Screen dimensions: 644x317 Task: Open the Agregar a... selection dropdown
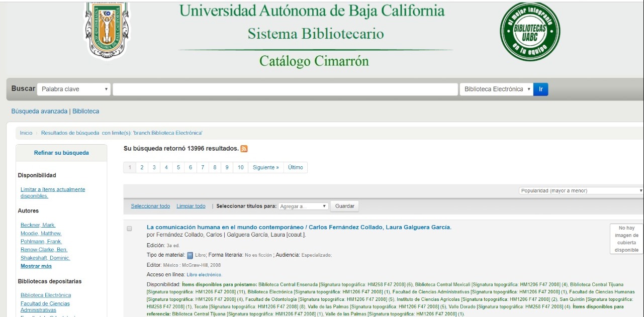(303, 206)
